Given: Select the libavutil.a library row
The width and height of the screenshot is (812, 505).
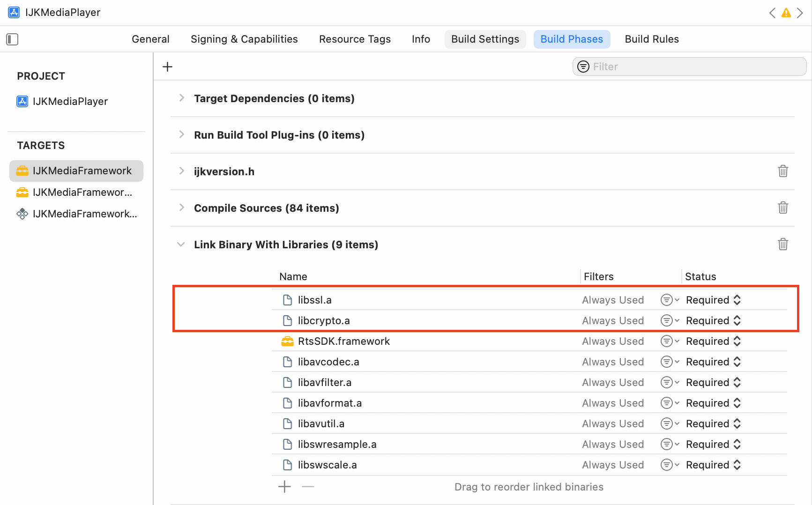Looking at the screenshot, I should (x=529, y=423).
